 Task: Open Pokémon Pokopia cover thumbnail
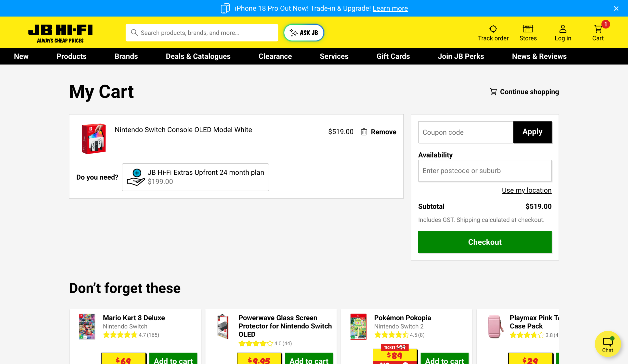(358, 326)
